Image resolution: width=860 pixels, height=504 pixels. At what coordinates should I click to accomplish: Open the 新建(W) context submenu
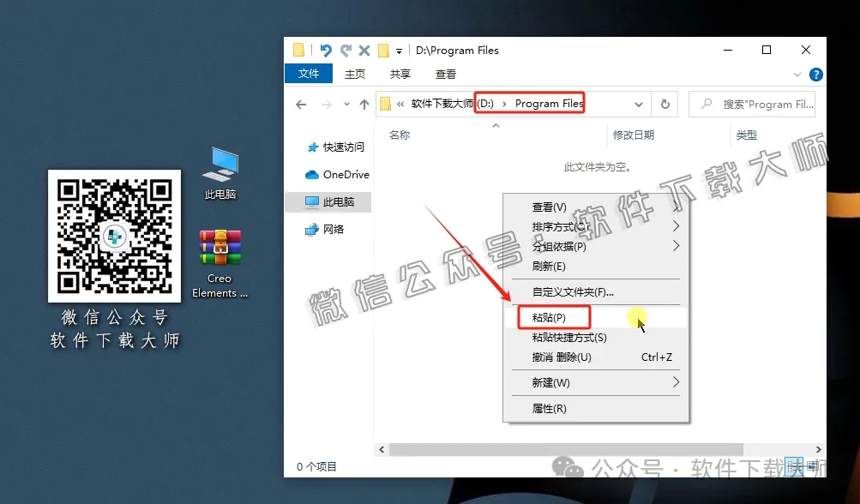[x=596, y=383]
